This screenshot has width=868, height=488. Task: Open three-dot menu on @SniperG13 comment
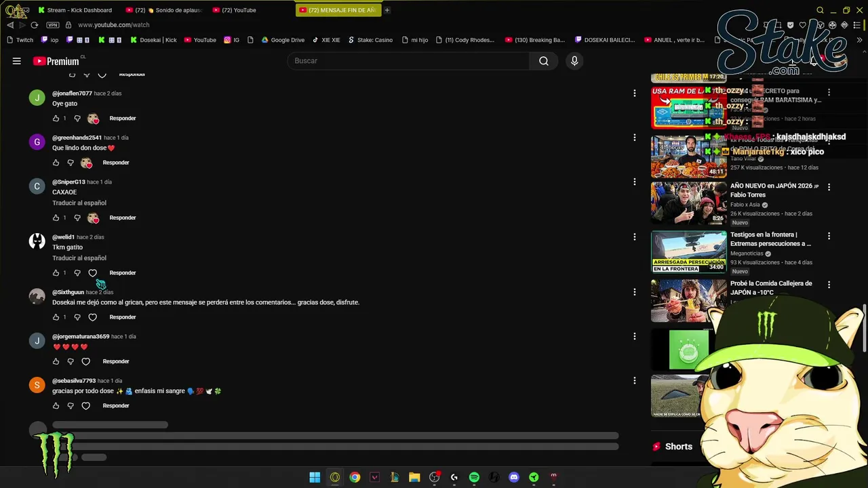click(635, 182)
